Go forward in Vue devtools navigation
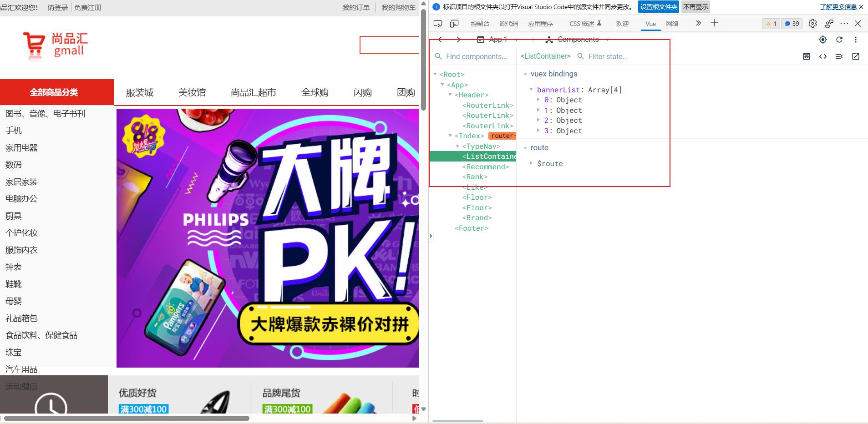This screenshot has height=424, width=868. pos(458,40)
